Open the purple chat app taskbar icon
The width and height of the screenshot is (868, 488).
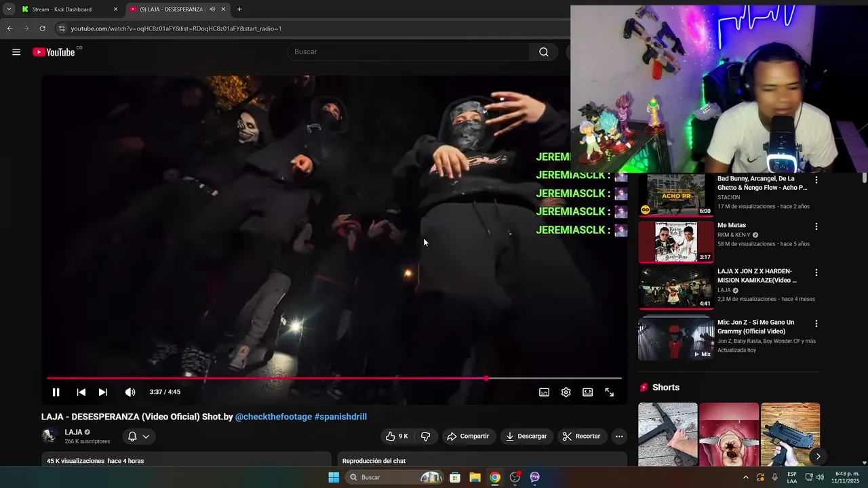535,477
